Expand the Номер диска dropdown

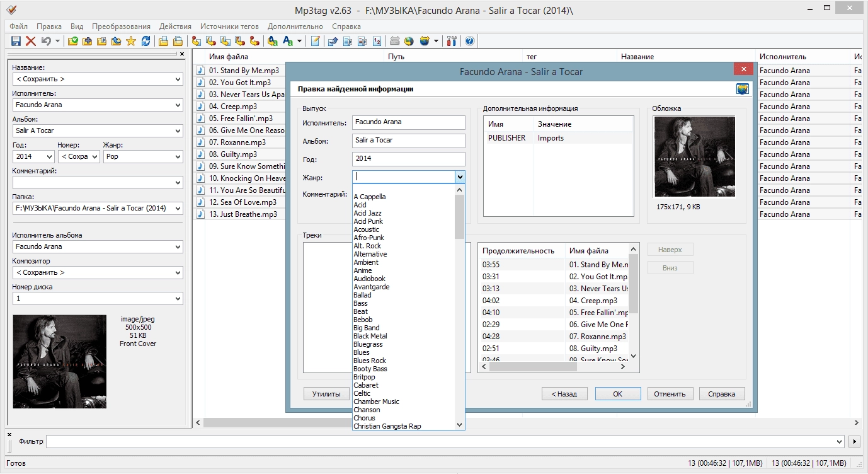(177, 298)
